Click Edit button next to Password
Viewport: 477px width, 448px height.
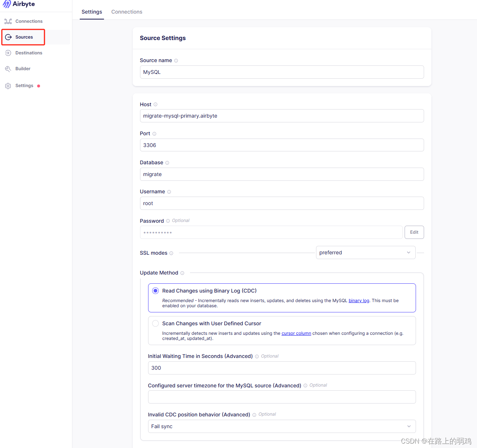point(414,232)
